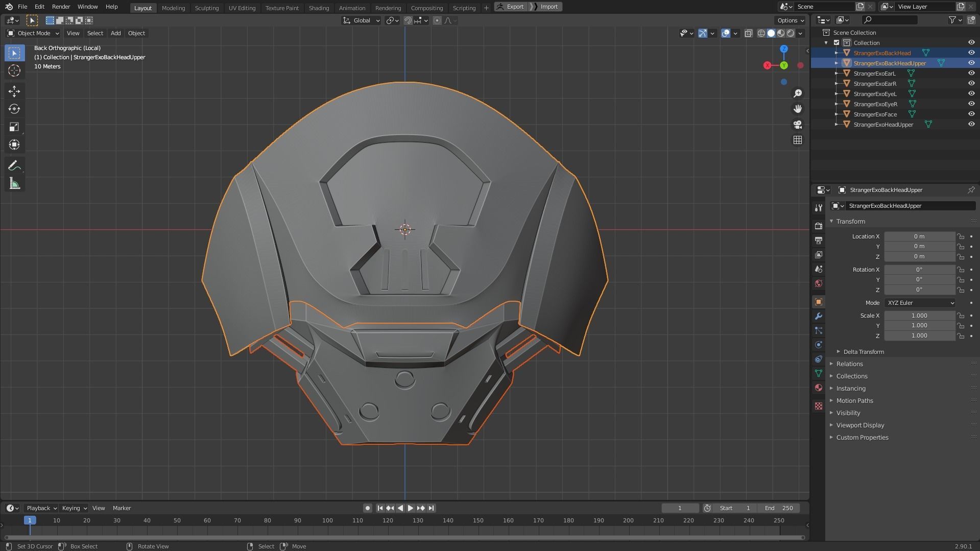Select the Annotate tool
This screenshot has width=980, height=551.
14,165
